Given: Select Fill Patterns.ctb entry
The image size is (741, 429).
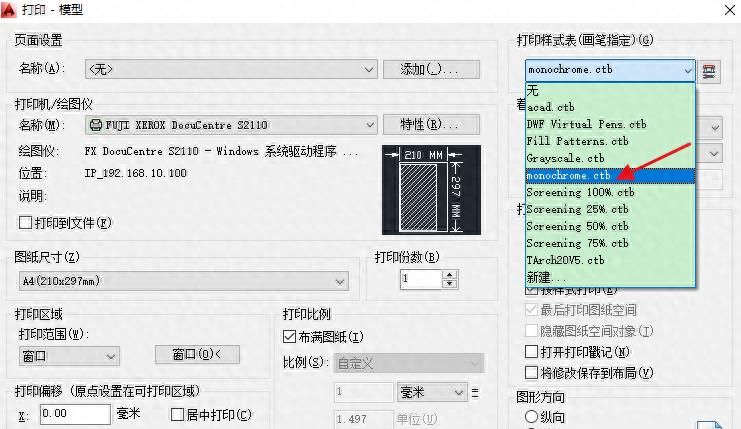Looking at the screenshot, I should tap(610, 141).
